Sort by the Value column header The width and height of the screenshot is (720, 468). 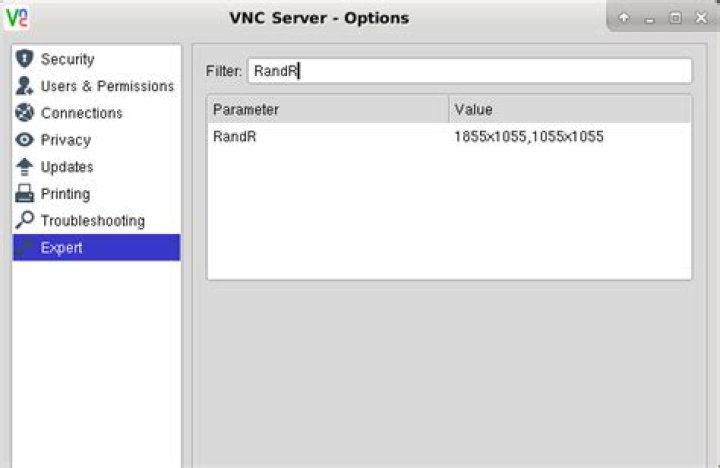click(x=569, y=109)
